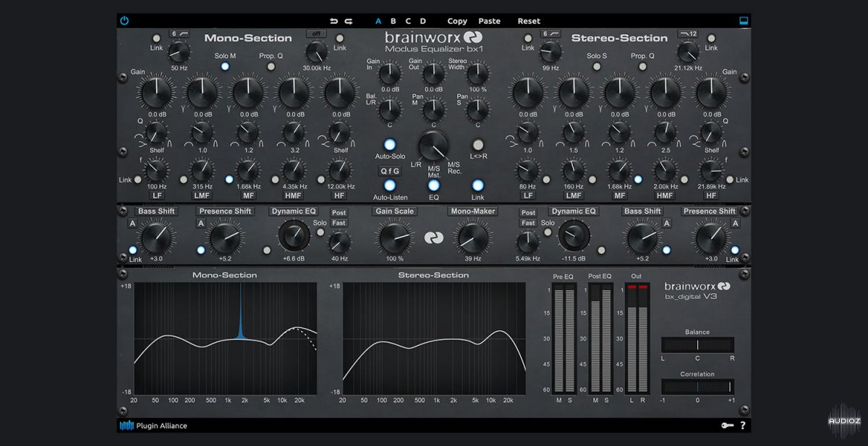Click the Mono Bass Shift A mode selector

pos(132,224)
